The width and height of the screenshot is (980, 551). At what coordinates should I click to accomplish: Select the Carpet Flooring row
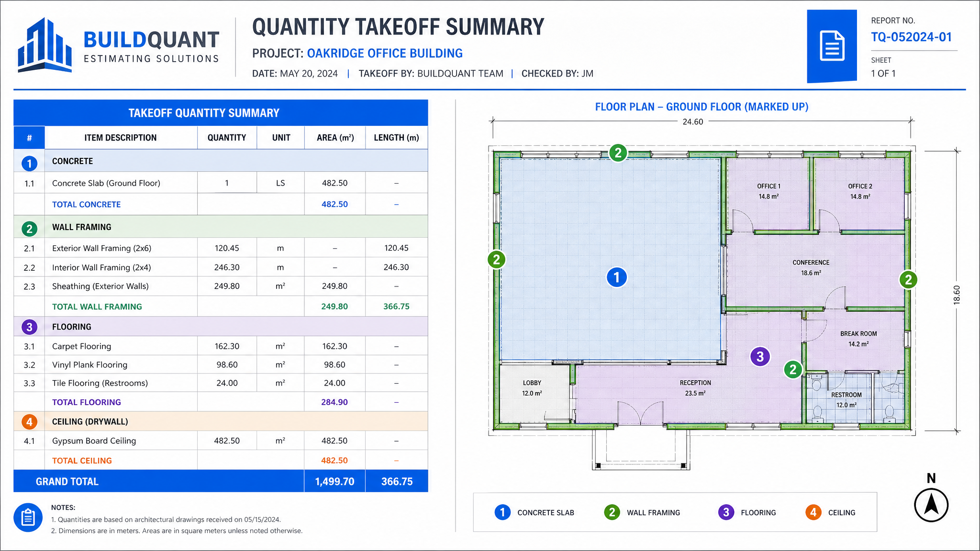pos(221,346)
